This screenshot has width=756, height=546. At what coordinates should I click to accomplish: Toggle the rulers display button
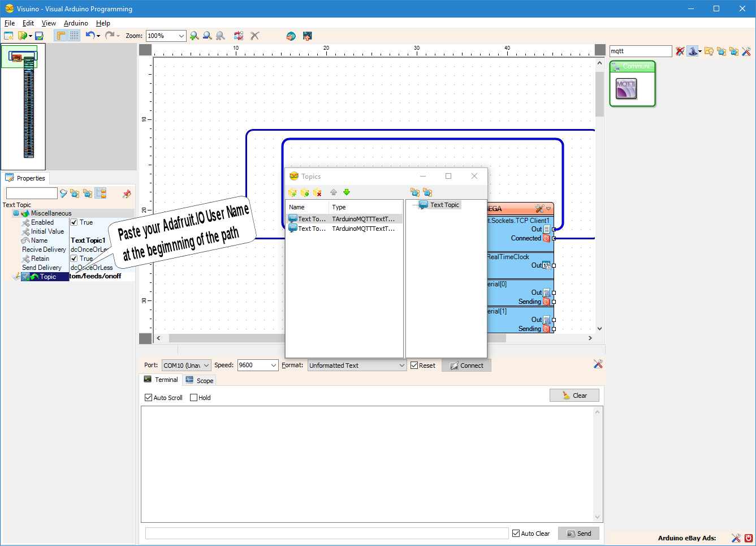[x=61, y=36]
